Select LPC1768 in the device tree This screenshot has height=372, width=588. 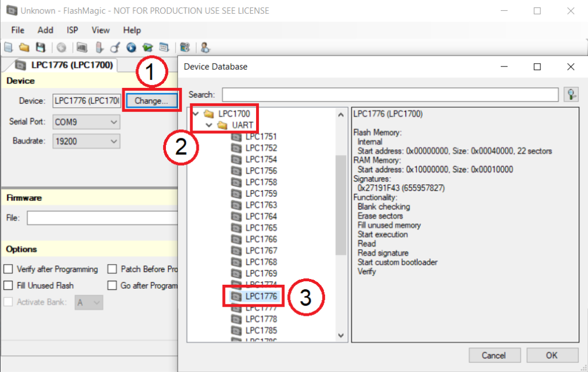[261, 262]
